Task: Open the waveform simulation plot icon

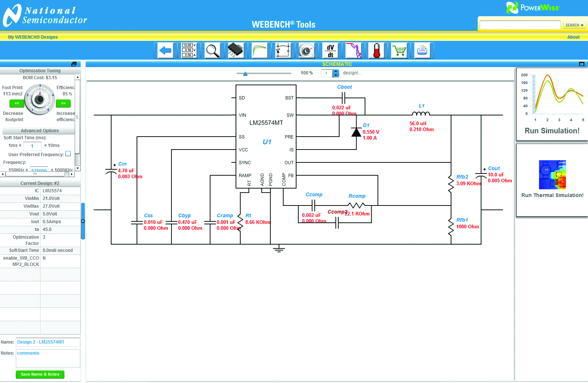Action: [x=354, y=50]
